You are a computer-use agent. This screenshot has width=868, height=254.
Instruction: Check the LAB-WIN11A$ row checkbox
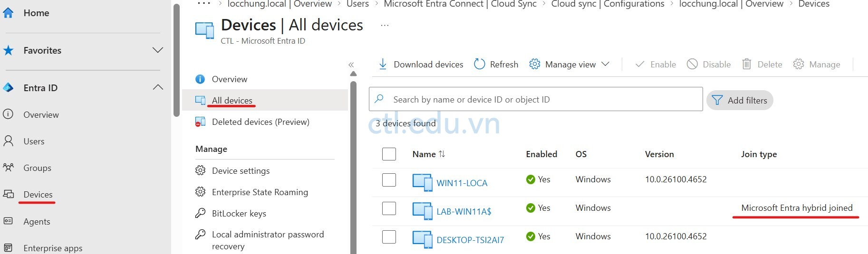[389, 208]
